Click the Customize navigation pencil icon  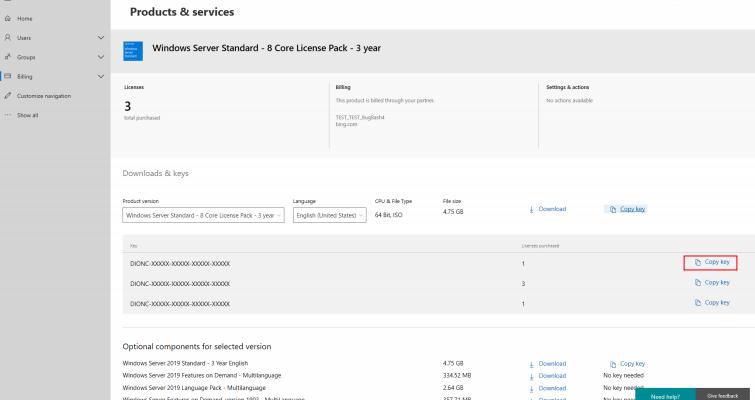pyautogui.click(x=8, y=95)
